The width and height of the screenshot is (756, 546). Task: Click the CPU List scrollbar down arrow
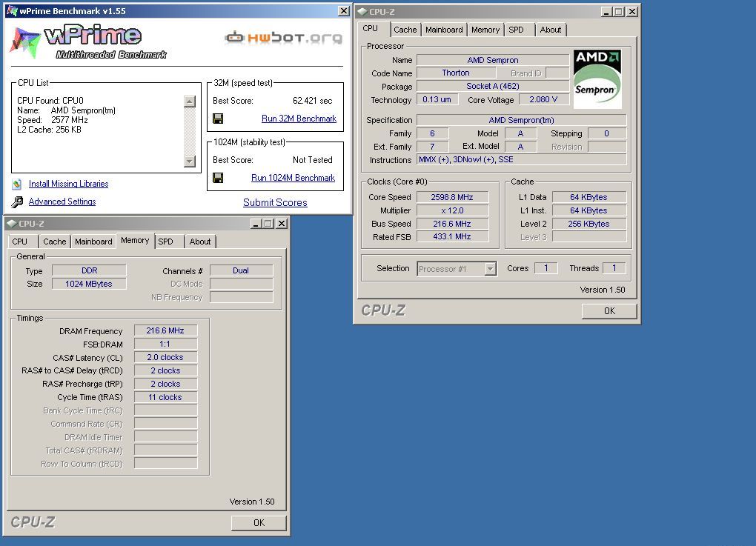[x=190, y=161]
